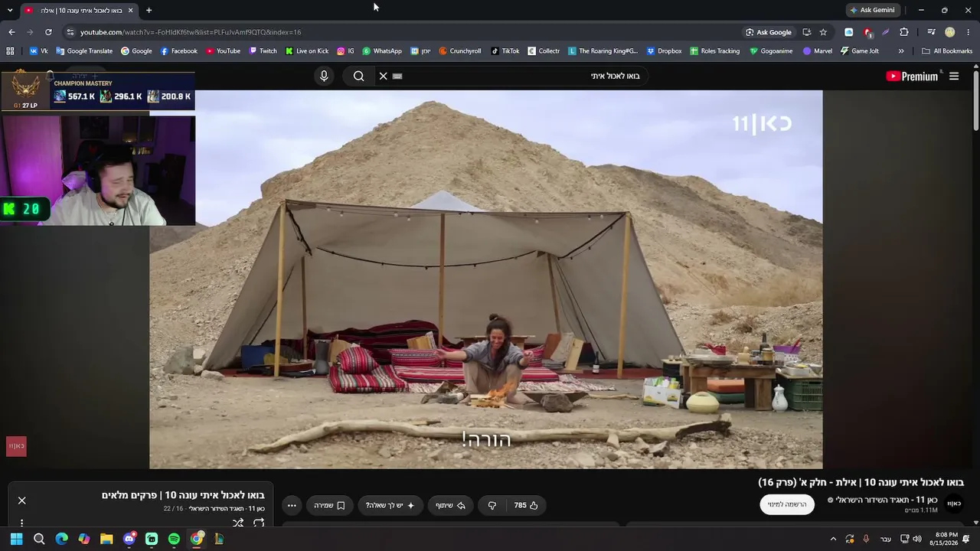View site information in address bar

[70, 32]
